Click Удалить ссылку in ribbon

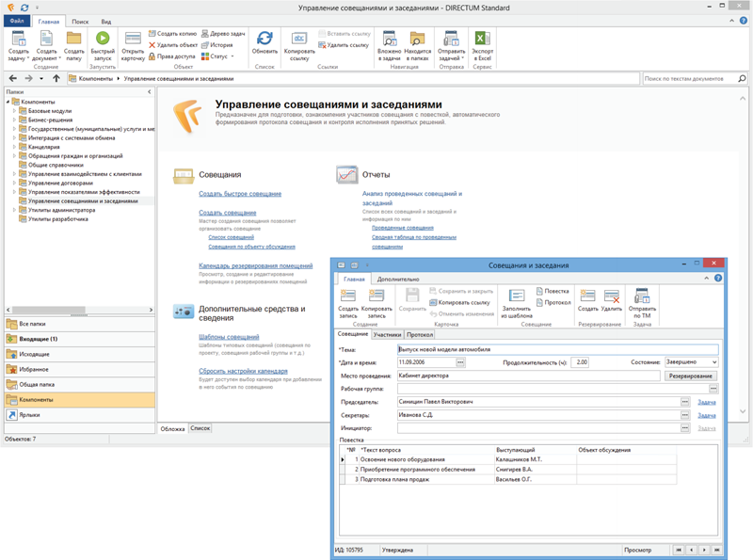pos(344,45)
